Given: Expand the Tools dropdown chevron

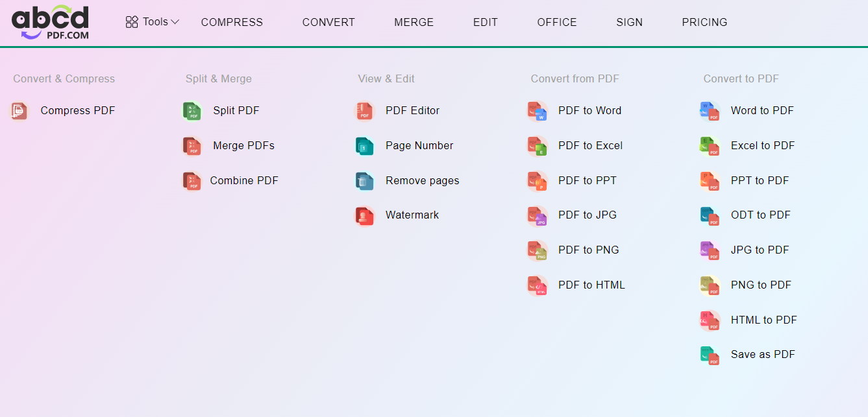Looking at the screenshot, I should coord(175,22).
